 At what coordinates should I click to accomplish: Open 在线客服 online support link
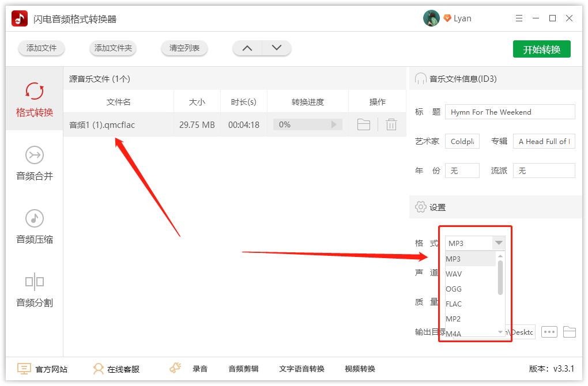point(117,369)
